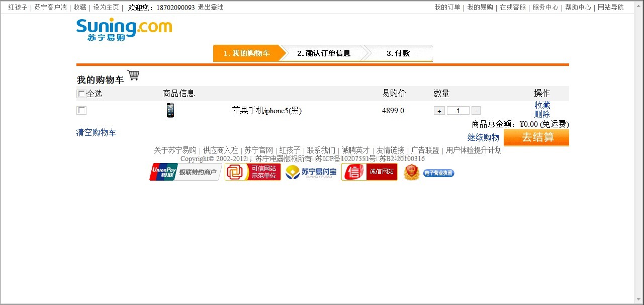Click the 商品总金额 ¥0.00 total text

[520, 124]
